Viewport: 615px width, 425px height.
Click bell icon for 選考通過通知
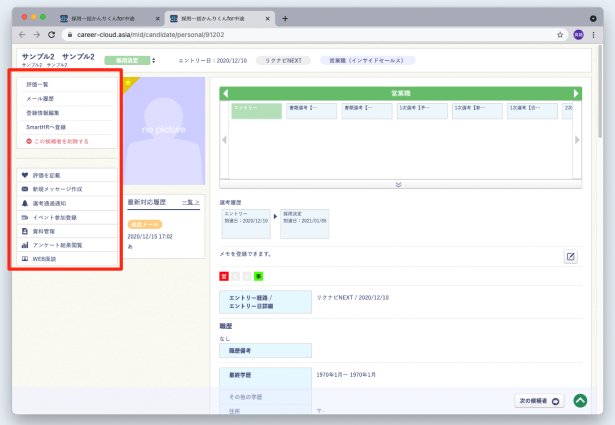tap(25, 203)
